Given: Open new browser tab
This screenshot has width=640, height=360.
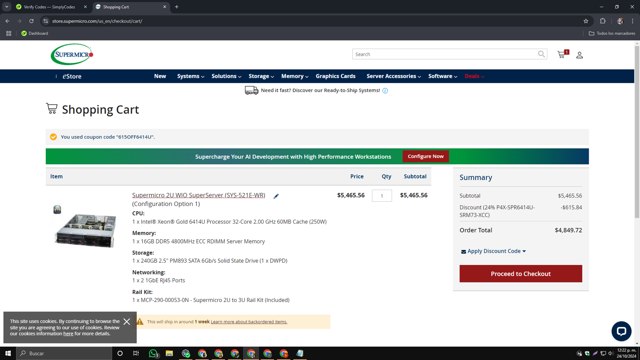Looking at the screenshot, I should point(176,7).
